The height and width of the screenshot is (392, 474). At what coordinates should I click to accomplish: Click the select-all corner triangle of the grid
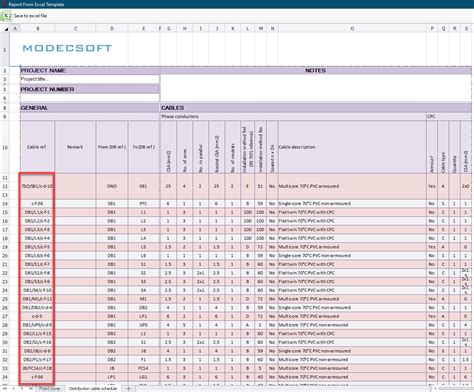click(x=6, y=29)
